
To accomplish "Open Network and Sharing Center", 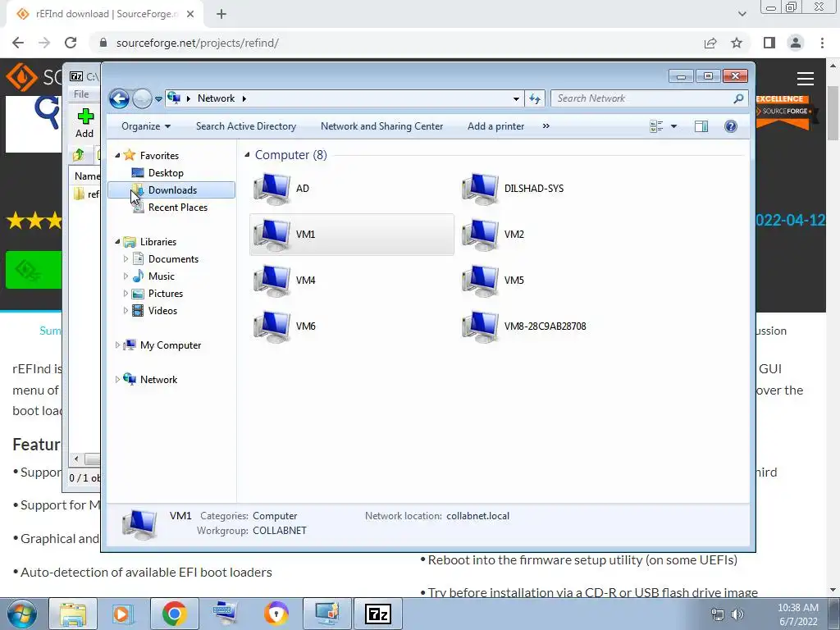I will tap(381, 126).
